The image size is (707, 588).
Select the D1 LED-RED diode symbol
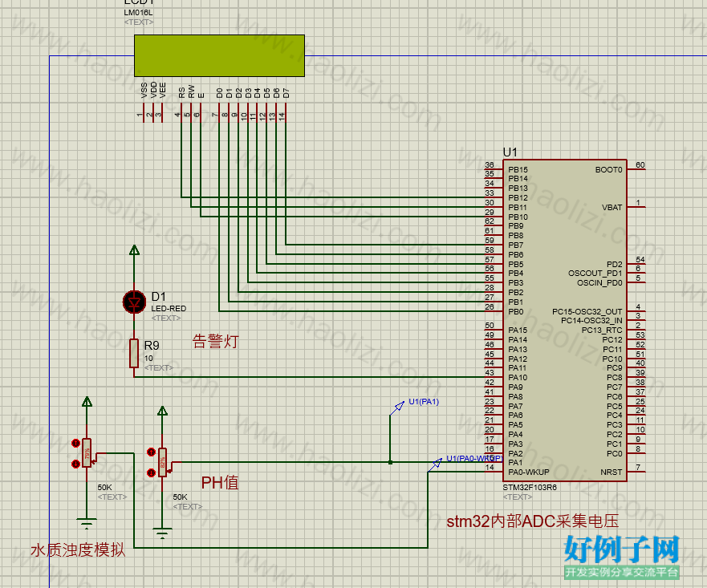(x=134, y=302)
